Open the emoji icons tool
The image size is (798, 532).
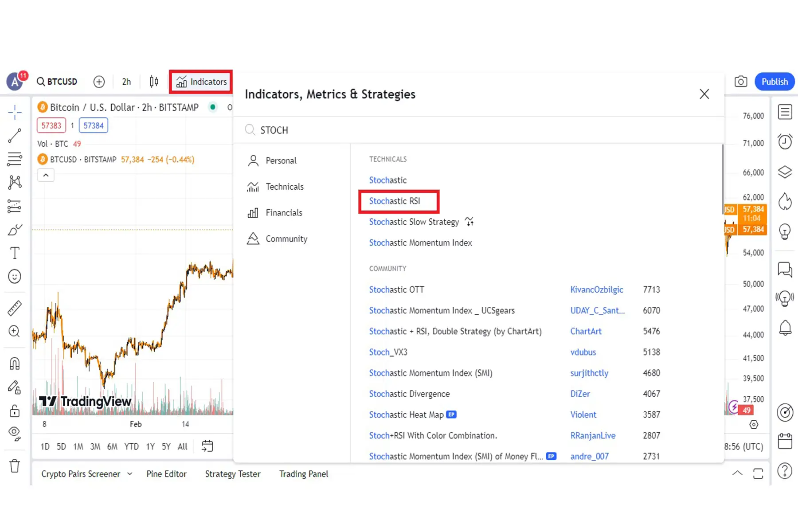pyautogui.click(x=15, y=277)
